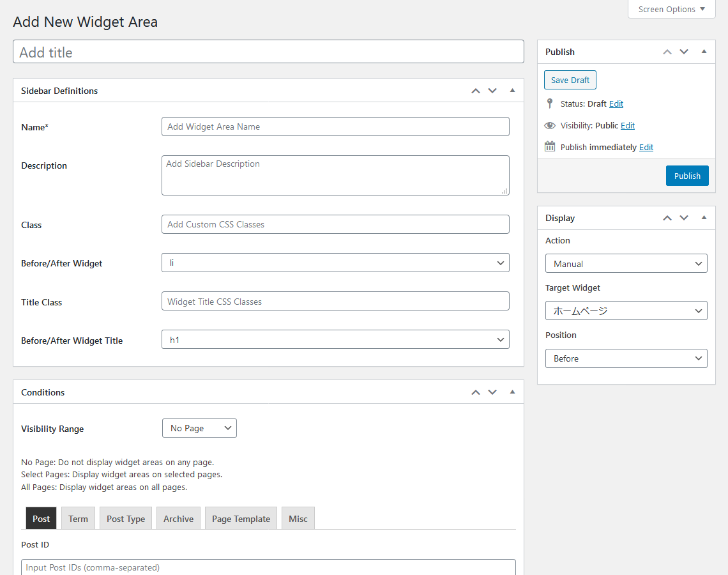Click the blue Publish button
The height and width of the screenshot is (575, 728).
click(x=687, y=176)
